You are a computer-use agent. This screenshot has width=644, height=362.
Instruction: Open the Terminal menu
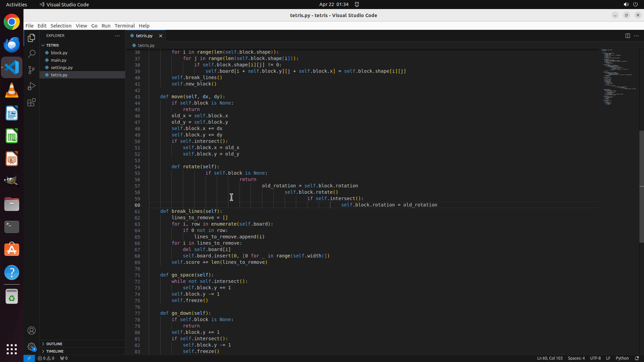(124, 26)
